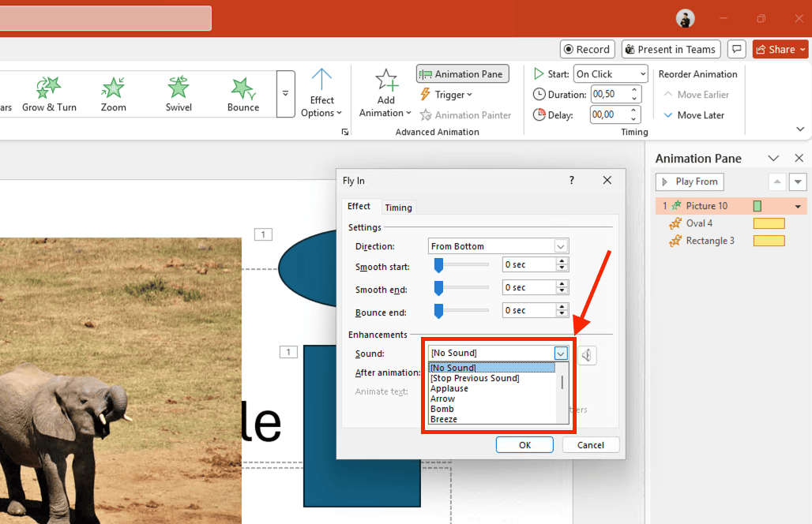
Task: Apply the Swivel animation effect
Action: (x=179, y=94)
